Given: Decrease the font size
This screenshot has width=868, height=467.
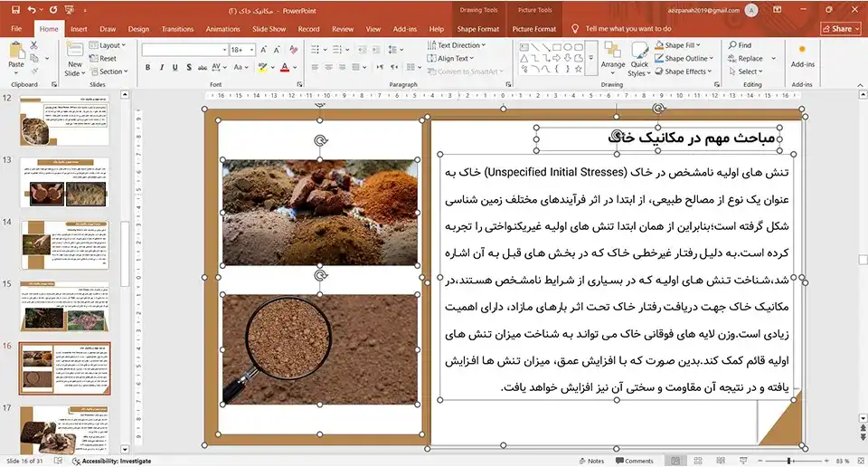Looking at the screenshot, I should [x=277, y=50].
